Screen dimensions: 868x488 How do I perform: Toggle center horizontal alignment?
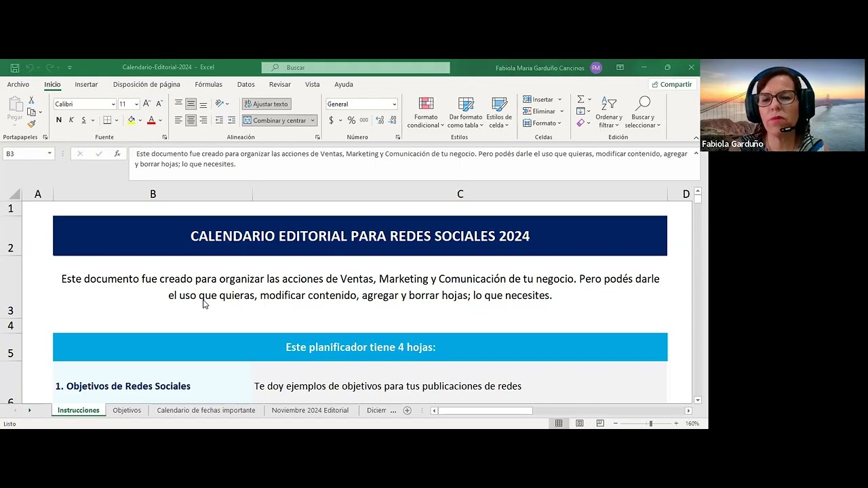(191, 120)
